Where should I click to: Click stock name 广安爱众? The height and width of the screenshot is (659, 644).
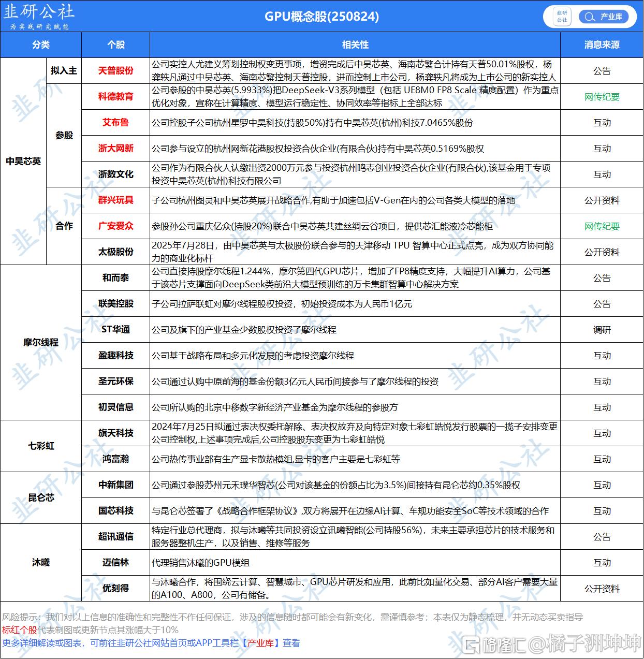116,226
